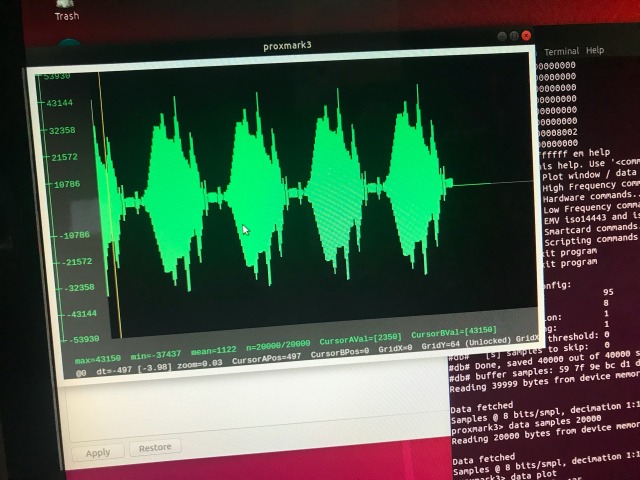Image resolution: width=640 pixels, height=480 pixels.
Task: Open the Terminal menu
Action: point(561,51)
